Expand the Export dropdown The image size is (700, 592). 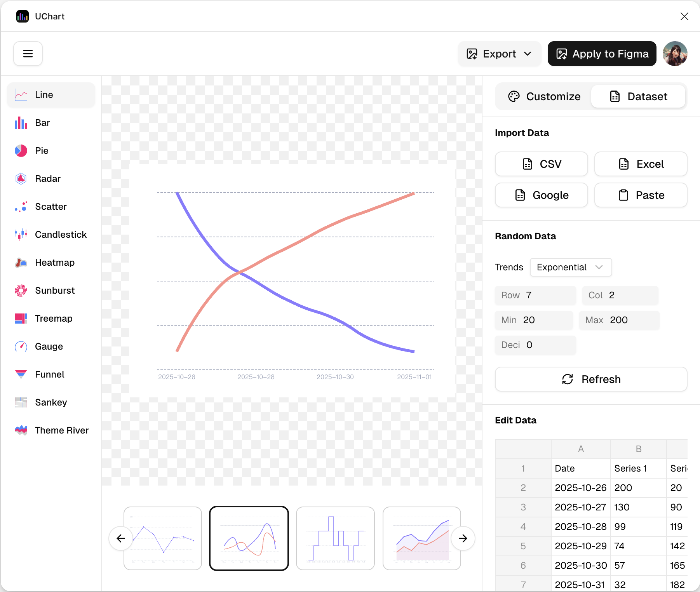(x=499, y=54)
